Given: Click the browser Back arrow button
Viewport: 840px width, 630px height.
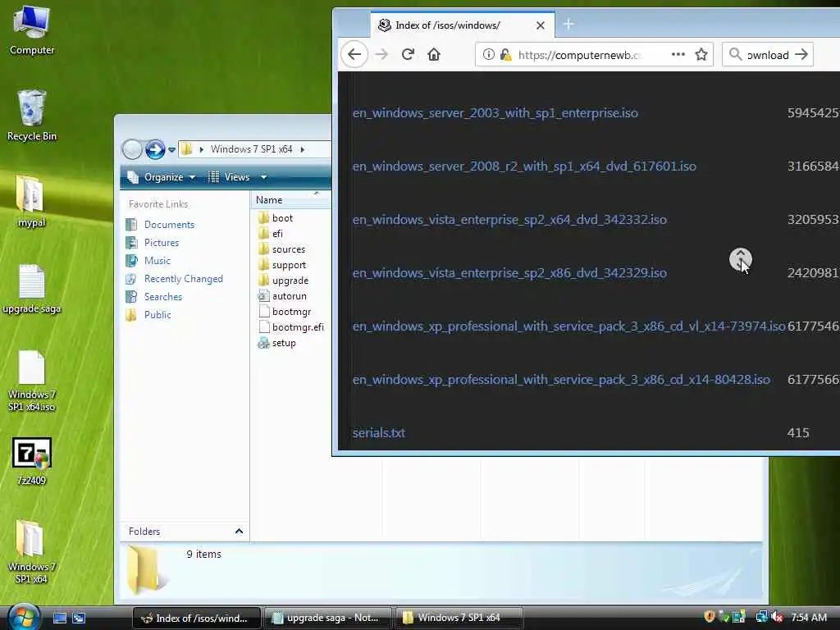Looking at the screenshot, I should 354,54.
